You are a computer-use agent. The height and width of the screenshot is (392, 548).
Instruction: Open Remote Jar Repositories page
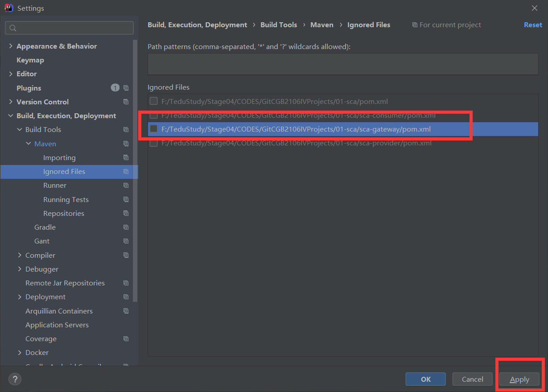(x=65, y=283)
